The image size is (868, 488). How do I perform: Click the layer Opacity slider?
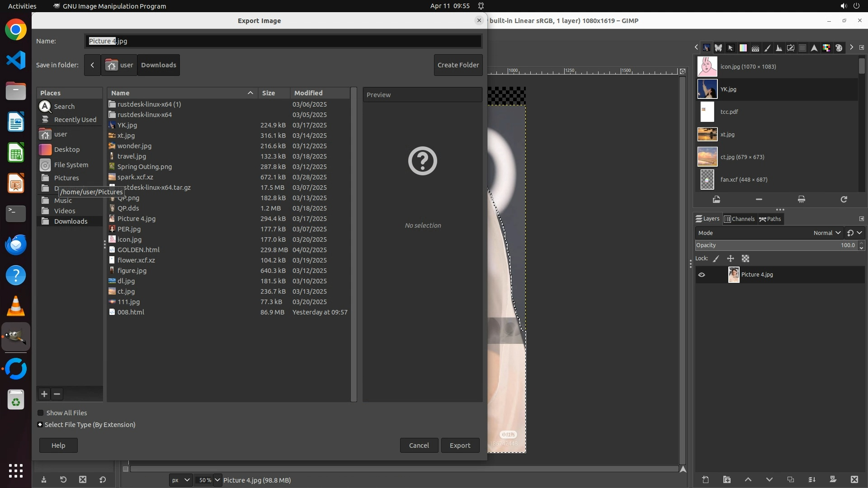point(769,245)
